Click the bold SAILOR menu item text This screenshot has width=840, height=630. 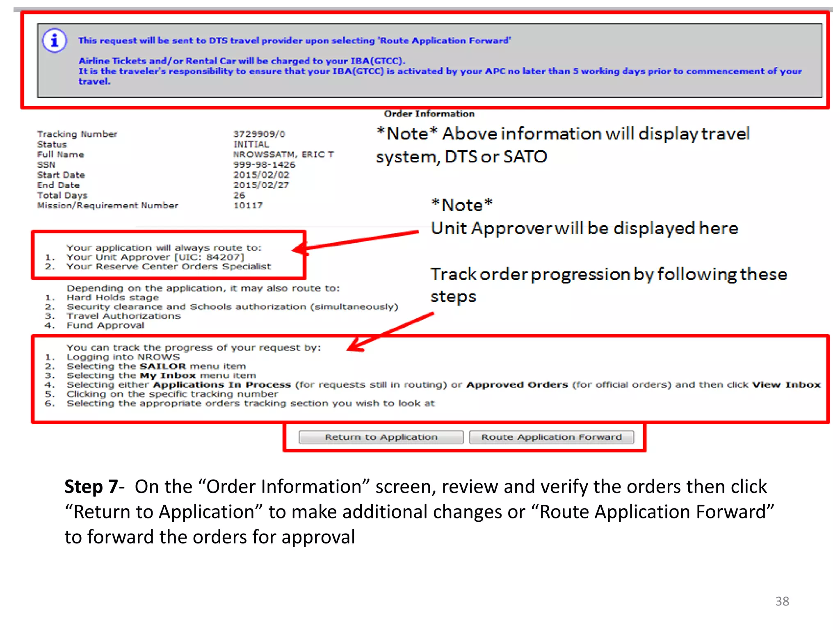point(163,366)
